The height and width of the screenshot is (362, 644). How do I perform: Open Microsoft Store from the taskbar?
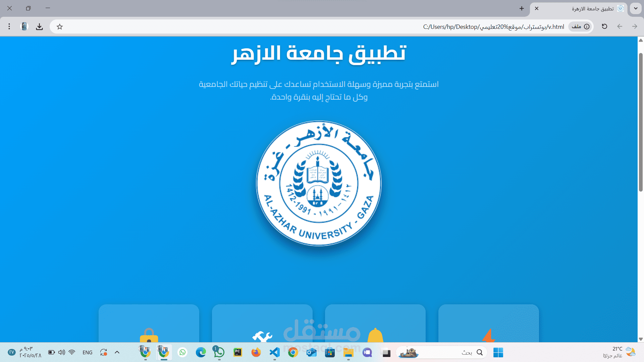[330, 353]
